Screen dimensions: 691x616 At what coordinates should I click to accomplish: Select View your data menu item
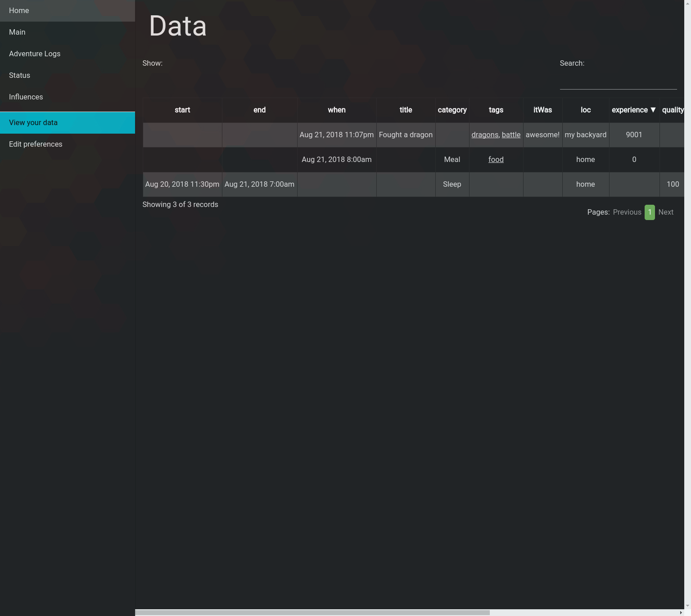click(x=68, y=122)
